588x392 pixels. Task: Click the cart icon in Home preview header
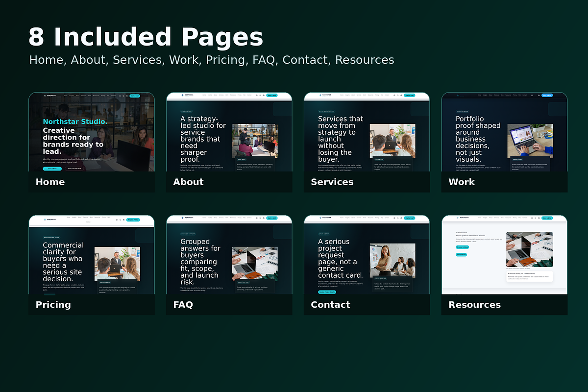127,96
